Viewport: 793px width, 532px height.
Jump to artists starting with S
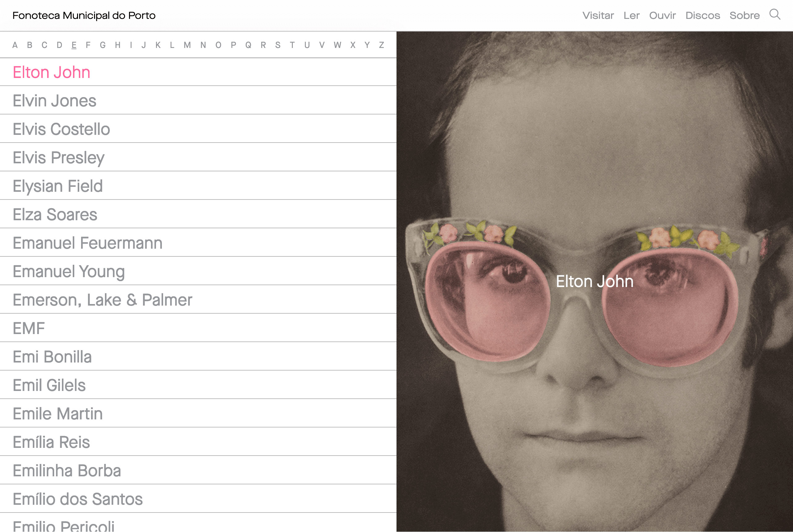coord(278,45)
